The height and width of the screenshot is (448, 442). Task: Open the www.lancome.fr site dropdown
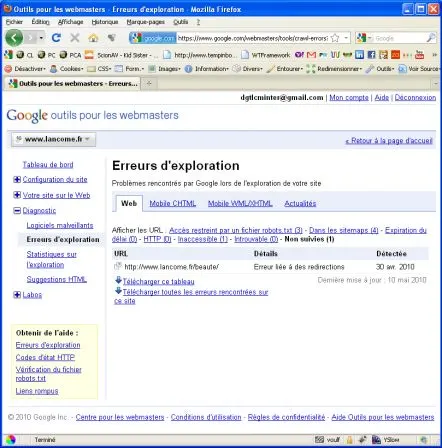pyautogui.click(x=54, y=139)
